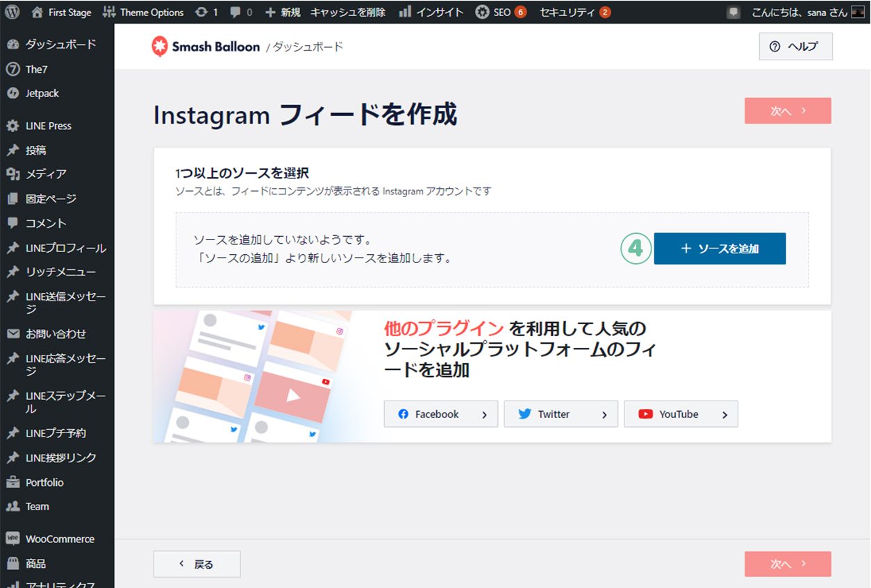Click the updates icon in admin bar
The height and width of the screenshot is (588, 871).
202,12
